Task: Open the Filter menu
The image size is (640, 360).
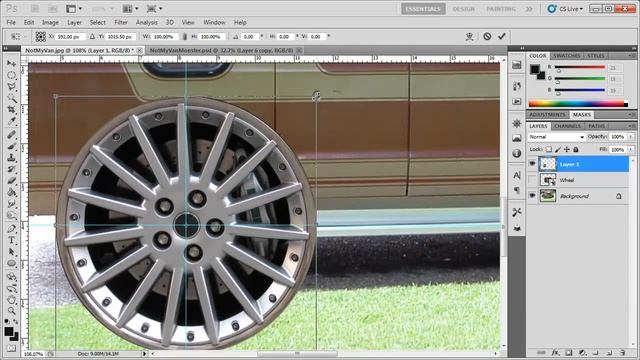Action: pos(121,22)
